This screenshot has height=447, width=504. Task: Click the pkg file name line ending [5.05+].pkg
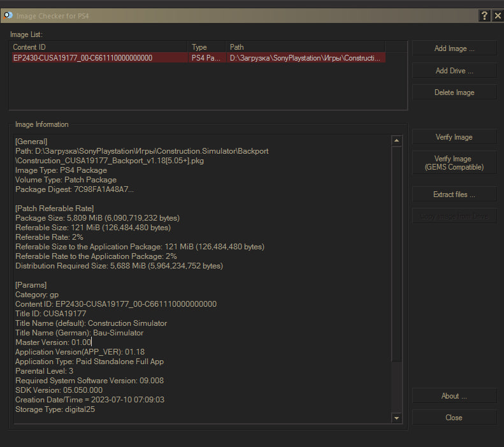pyautogui.click(x=110, y=161)
